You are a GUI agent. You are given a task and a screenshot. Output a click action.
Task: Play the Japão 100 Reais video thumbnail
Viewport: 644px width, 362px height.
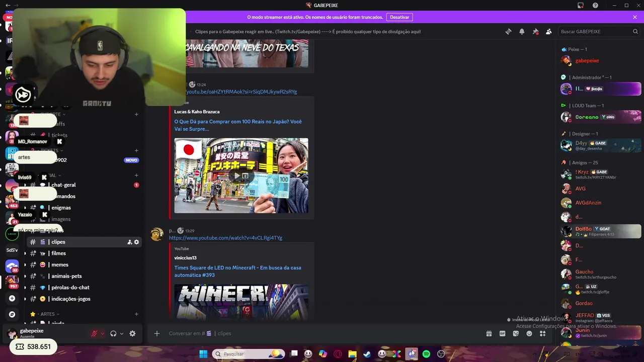click(x=242, y=175)
